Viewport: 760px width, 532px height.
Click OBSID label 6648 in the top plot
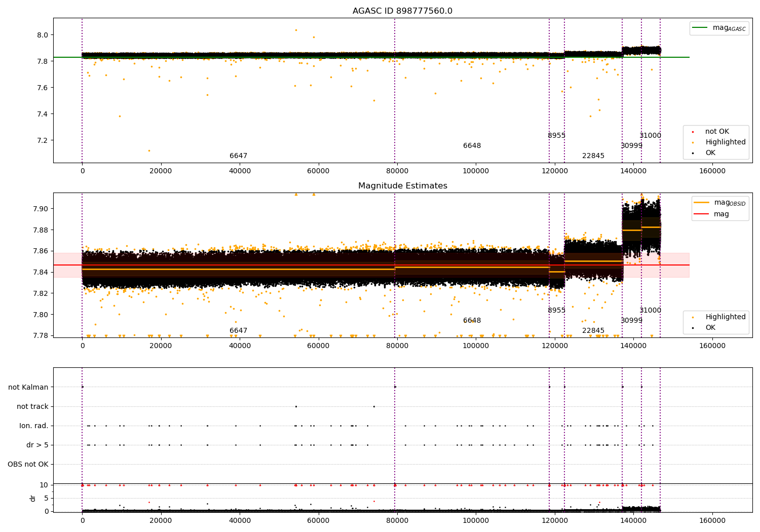[472, 146]
